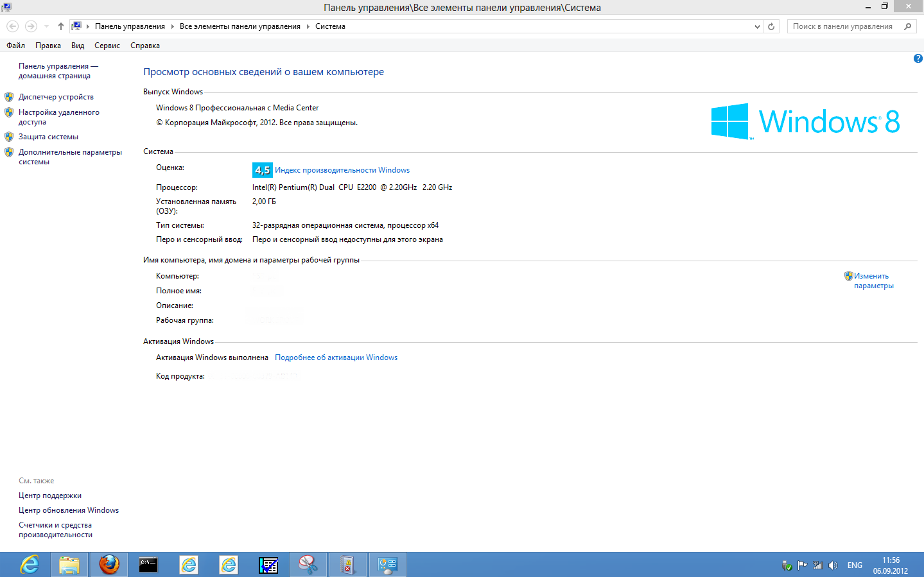Switch input language via ENG indicator
Image resolution: width=924 pixels, height=577 pixels.
(855, 565)
